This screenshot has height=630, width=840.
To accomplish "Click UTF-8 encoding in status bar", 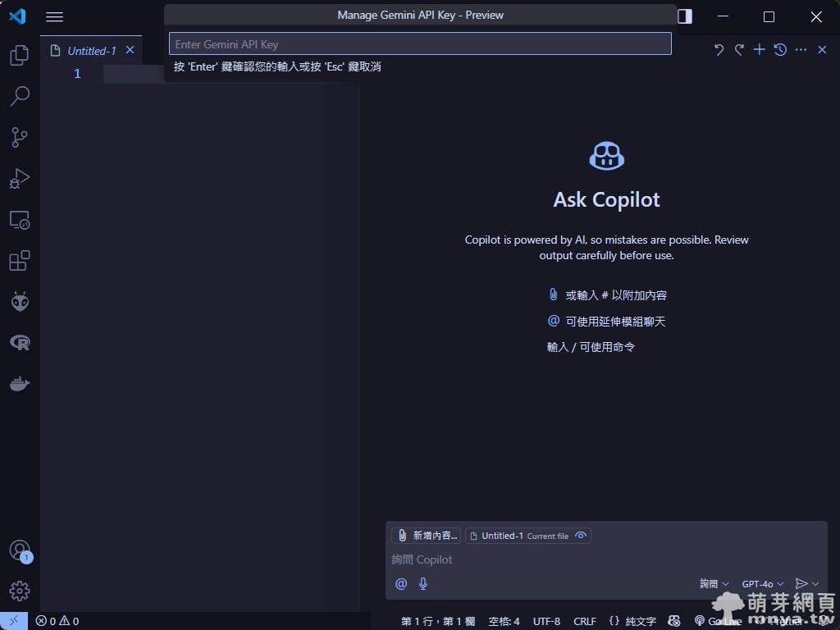I will (546, 621).
